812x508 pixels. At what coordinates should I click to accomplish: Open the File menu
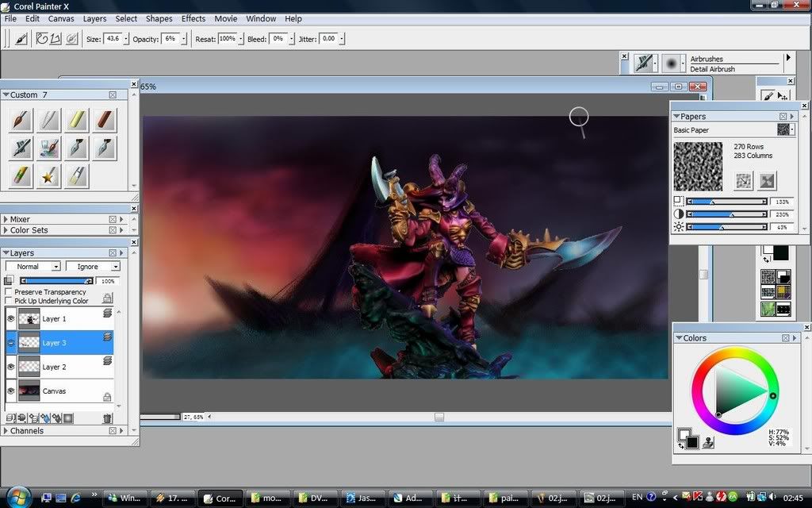click(10, 19)
